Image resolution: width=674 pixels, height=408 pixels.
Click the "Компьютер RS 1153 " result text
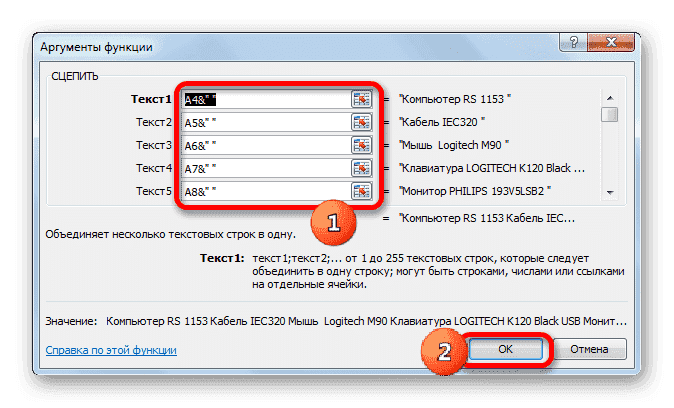pyautogui.click(x=455, y=99)
